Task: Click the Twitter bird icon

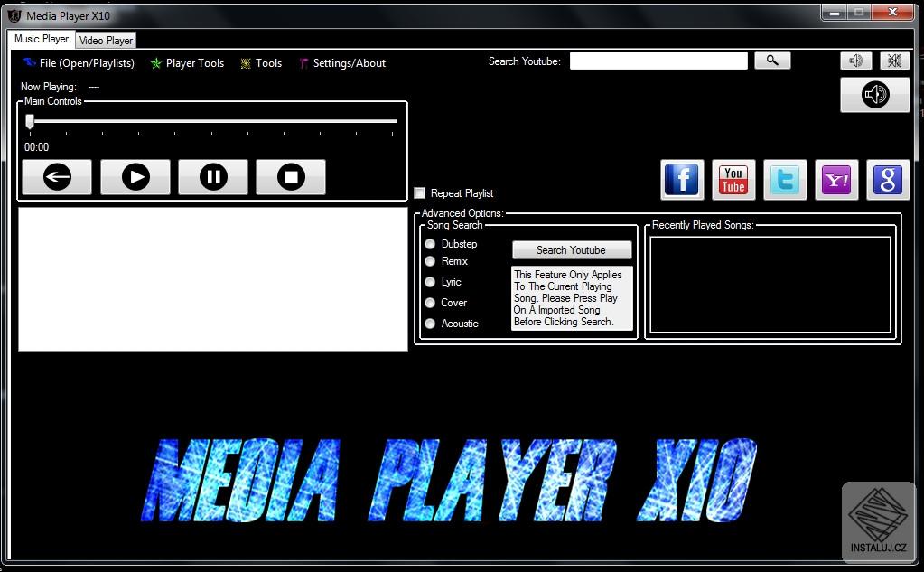Action: [x=784, y=180]
